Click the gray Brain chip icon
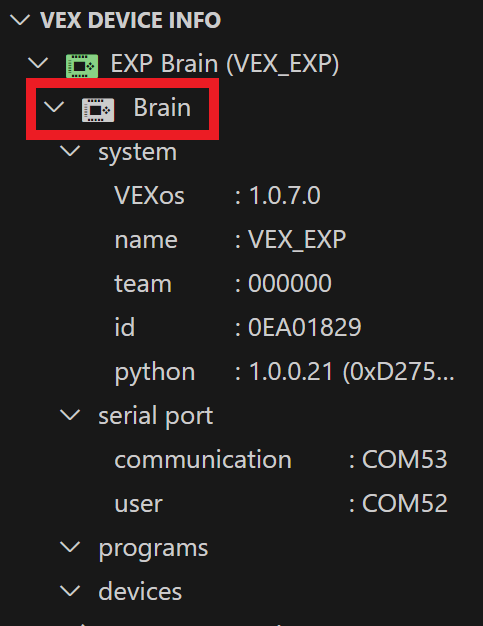Viewport: 483px width, 626px height. [x=98, y=110]
